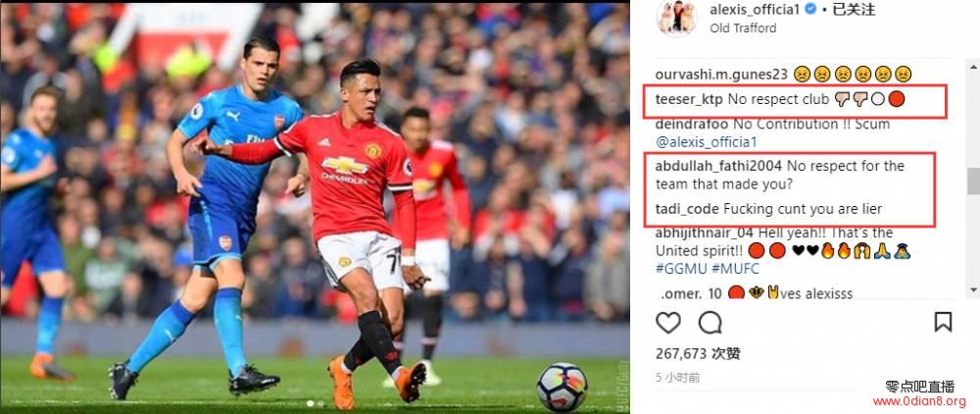
Task: Open tadi_code commenter profile
Action: coord(688,209)
